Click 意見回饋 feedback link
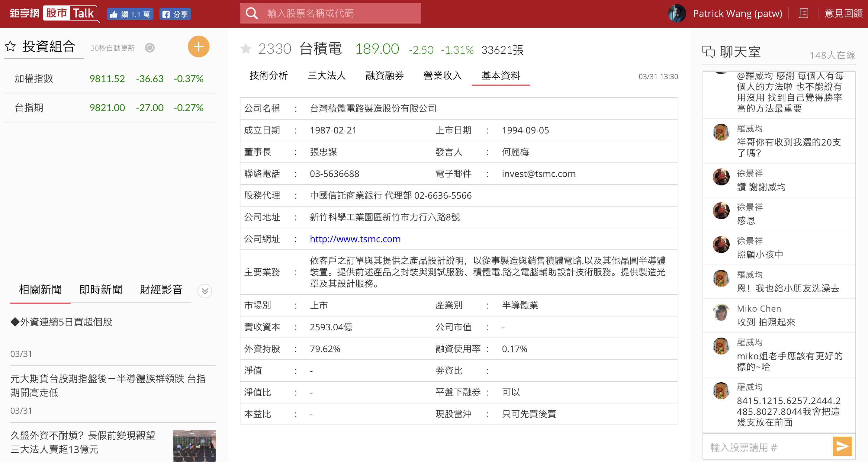Viewport: 868px width, 462px height. coord(844,14)
